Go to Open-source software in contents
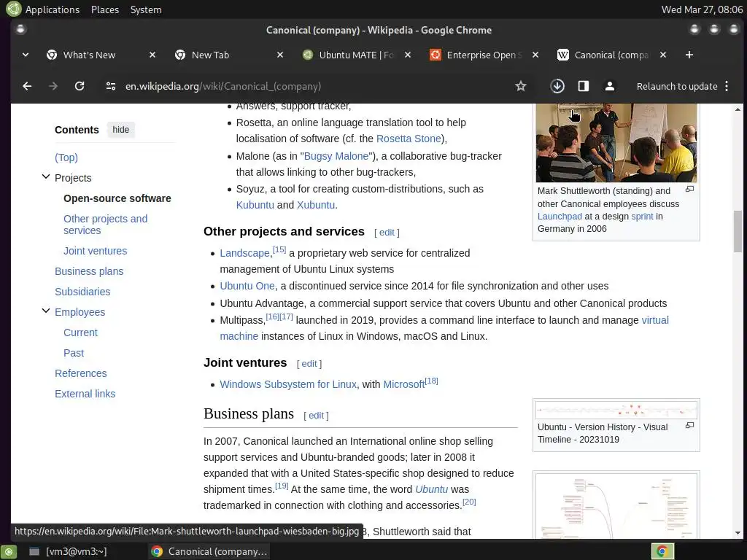Viewport: 747px width, 560px height. (117, 198)
